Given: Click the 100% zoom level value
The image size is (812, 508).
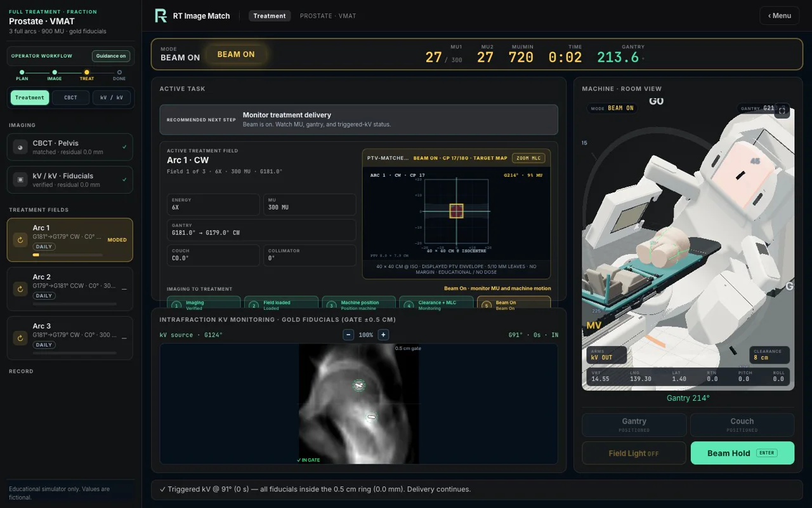Looking at the screenshot, I should (366, 335).
